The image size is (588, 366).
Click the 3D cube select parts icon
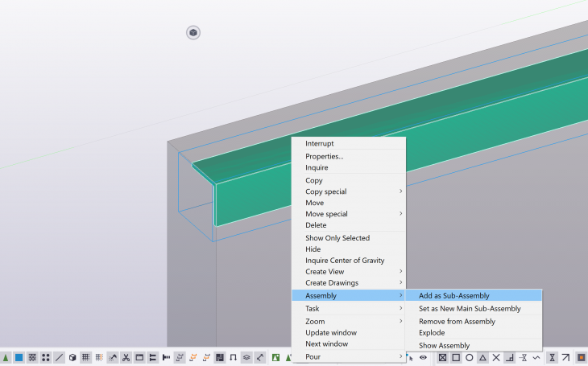pyautogui.click(x=72, y=357)
